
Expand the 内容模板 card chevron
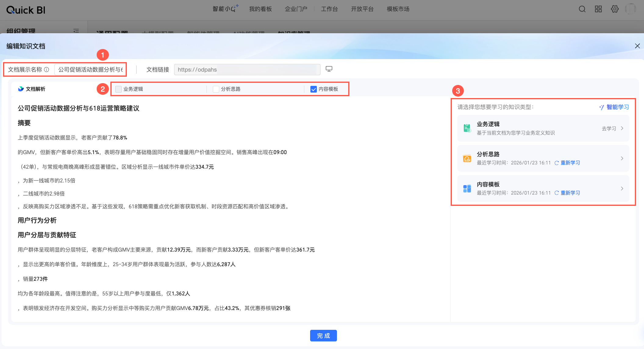point(622,189)
